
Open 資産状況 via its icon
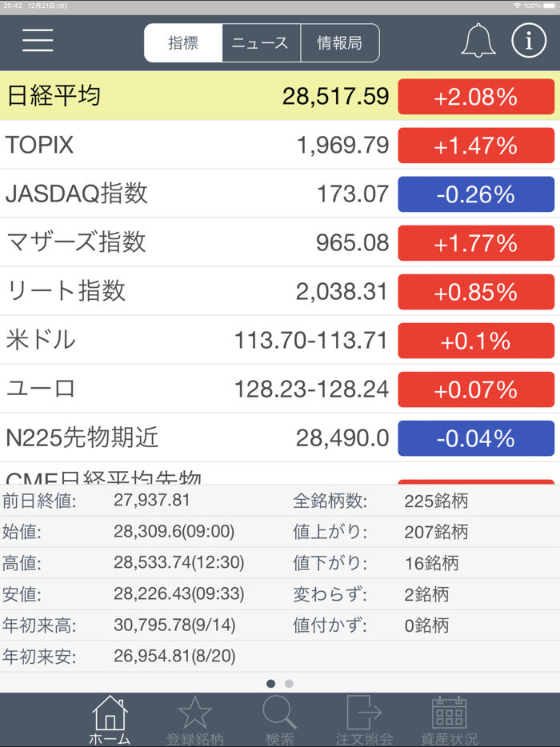[449, 714]
